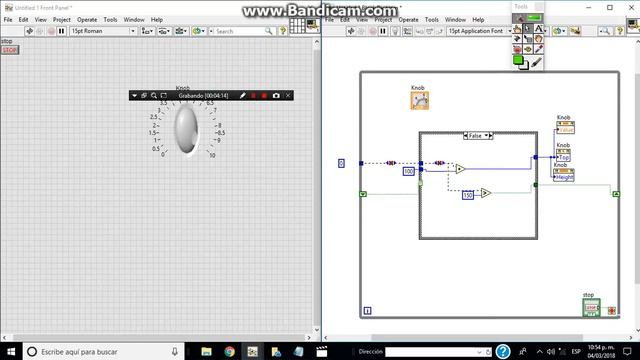
Task: Click the Knob terminal on block diagram
Action: pos(420,100)
